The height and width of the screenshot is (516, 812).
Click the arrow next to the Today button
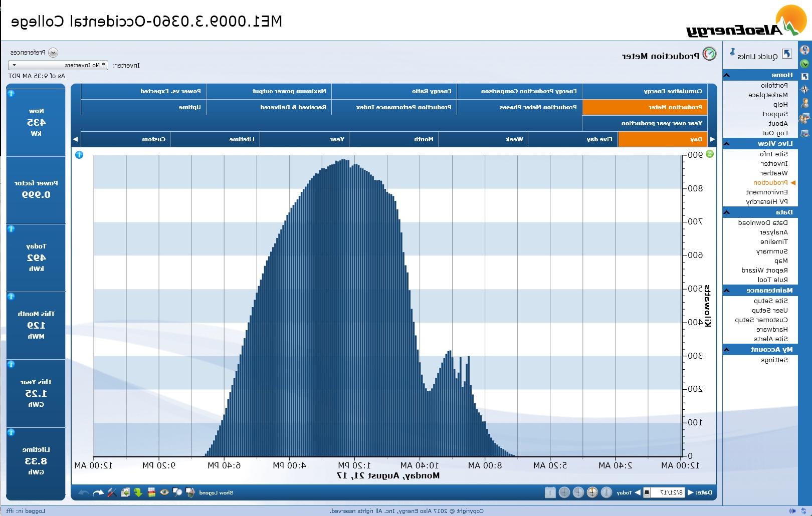[638, 492]
